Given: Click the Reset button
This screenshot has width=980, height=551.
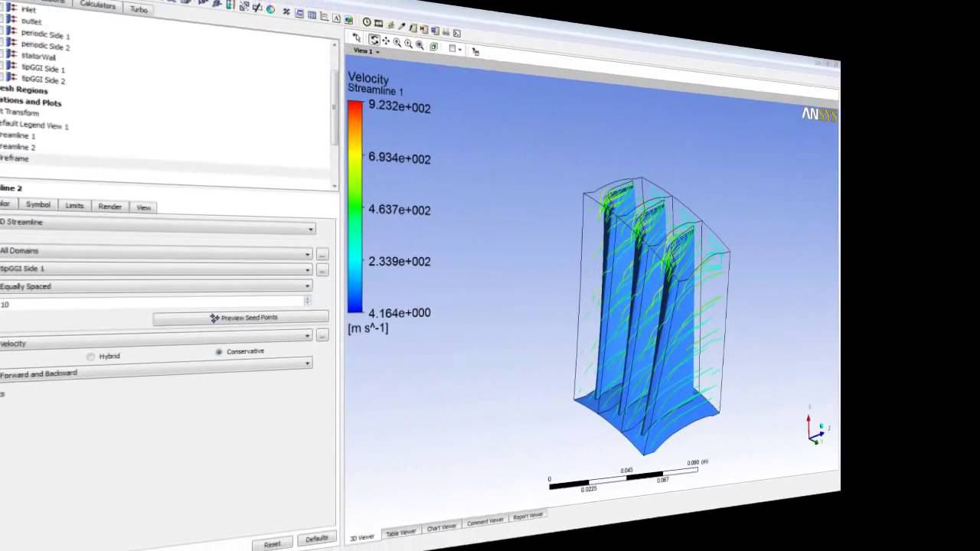Looking at the screenshot, I should [272, 544].
